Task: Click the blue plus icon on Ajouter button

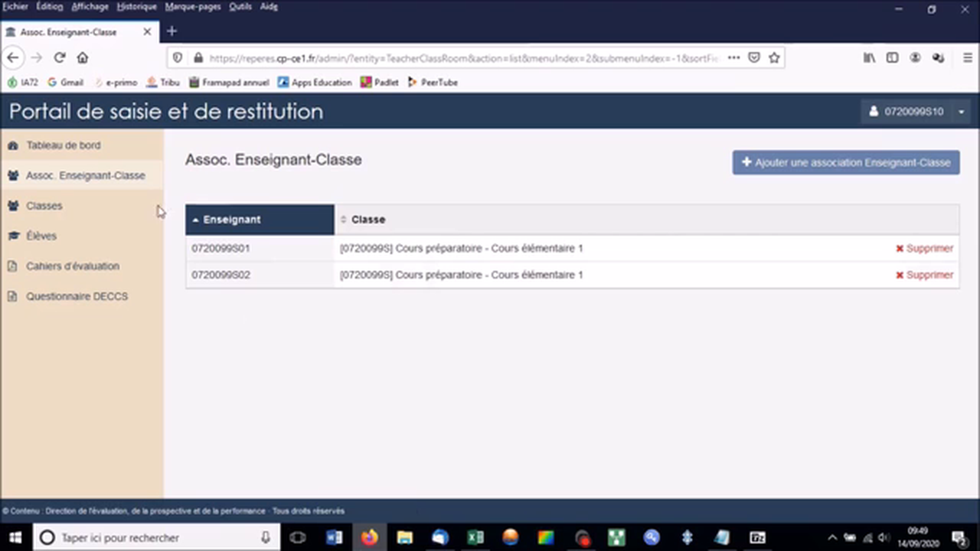Action: point(746,162)
